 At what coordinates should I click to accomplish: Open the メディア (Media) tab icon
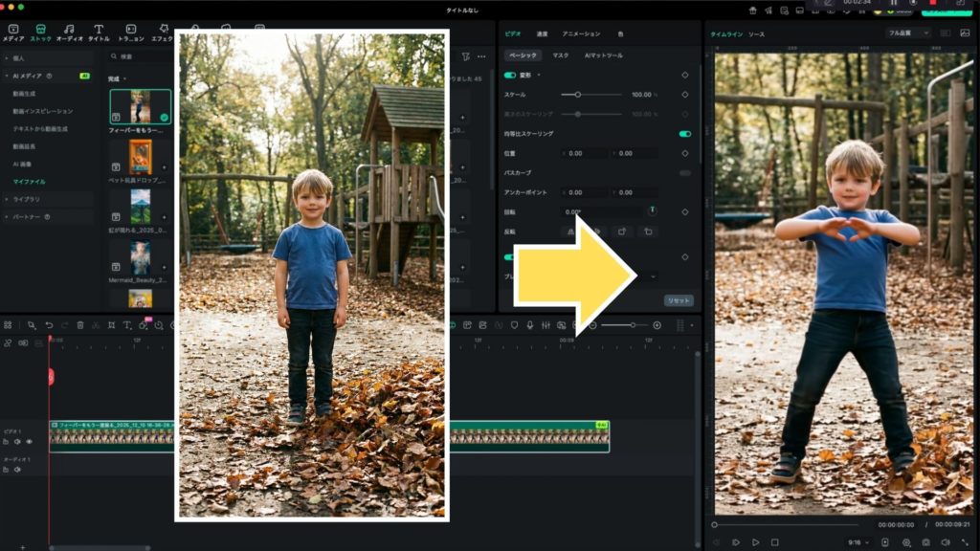click(x=12, y=31)
